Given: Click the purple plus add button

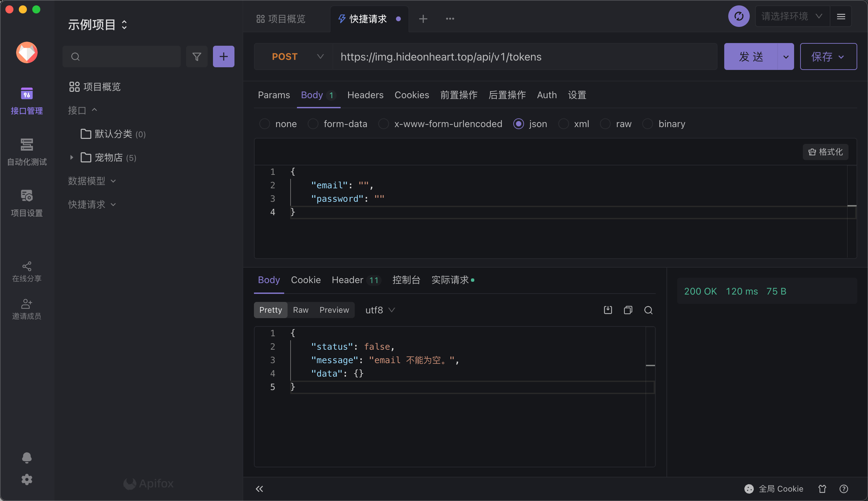Looking at the screenshot, I should (x=223, y=56).
